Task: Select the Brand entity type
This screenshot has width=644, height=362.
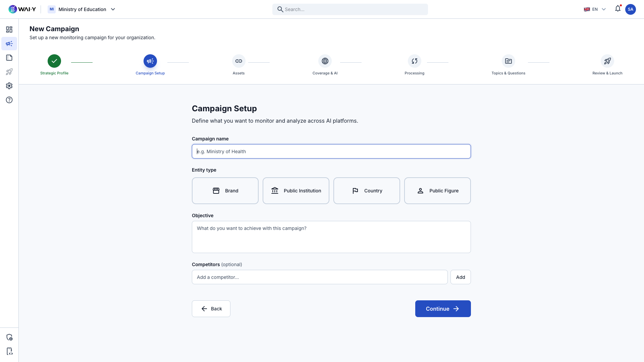Action: click(225, 191)
